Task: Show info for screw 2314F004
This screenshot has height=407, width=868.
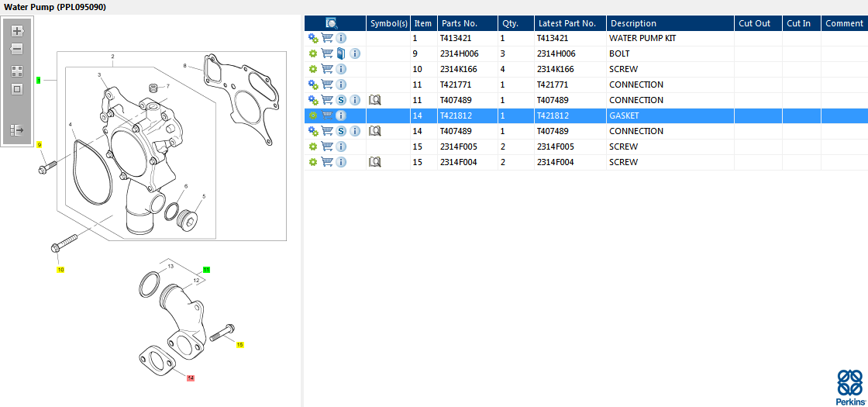Action: point(342,162)
